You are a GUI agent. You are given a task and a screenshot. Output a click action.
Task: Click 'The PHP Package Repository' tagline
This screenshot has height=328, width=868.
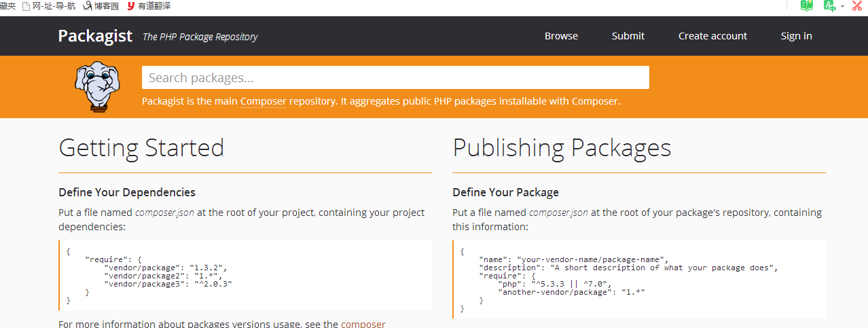200,37
